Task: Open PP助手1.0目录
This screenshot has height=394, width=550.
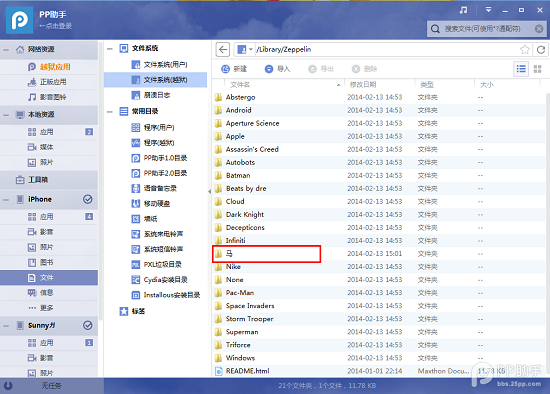Action: point(160,158)
